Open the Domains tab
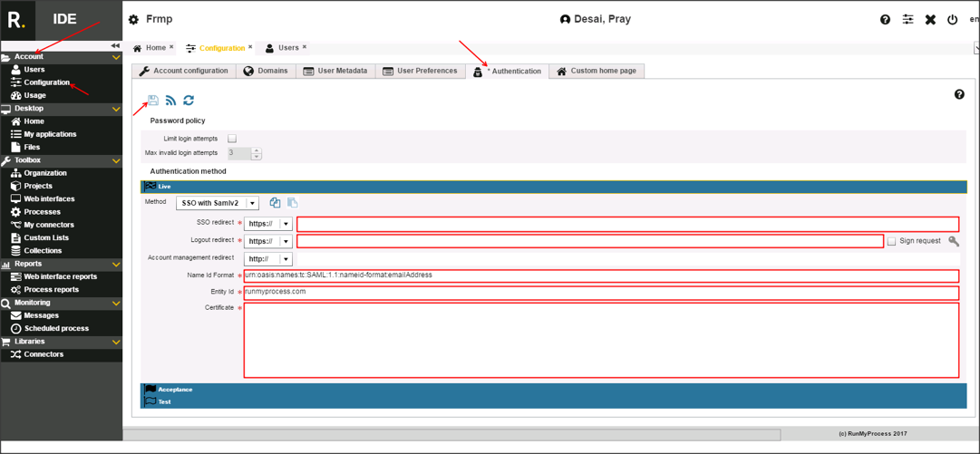The width and height of the screenshot is (980, 454). pos(266,71)
